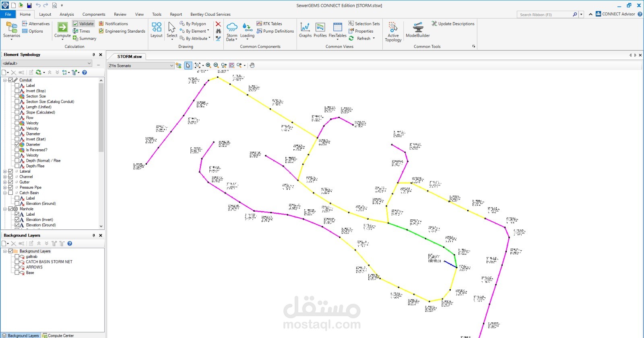Screen dimensions: 644x338
Task: Enable CATCH BASIN STORM NET layer
Action: (x=17, y=262)
